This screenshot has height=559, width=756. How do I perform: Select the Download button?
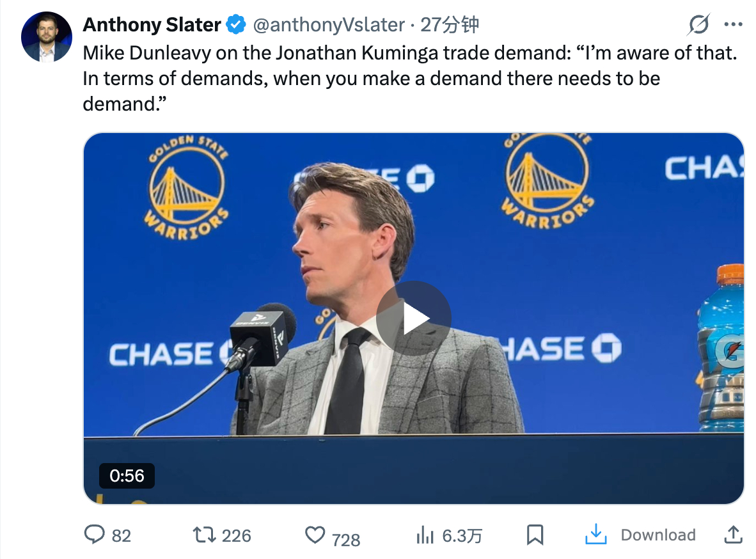pos(659,535)
